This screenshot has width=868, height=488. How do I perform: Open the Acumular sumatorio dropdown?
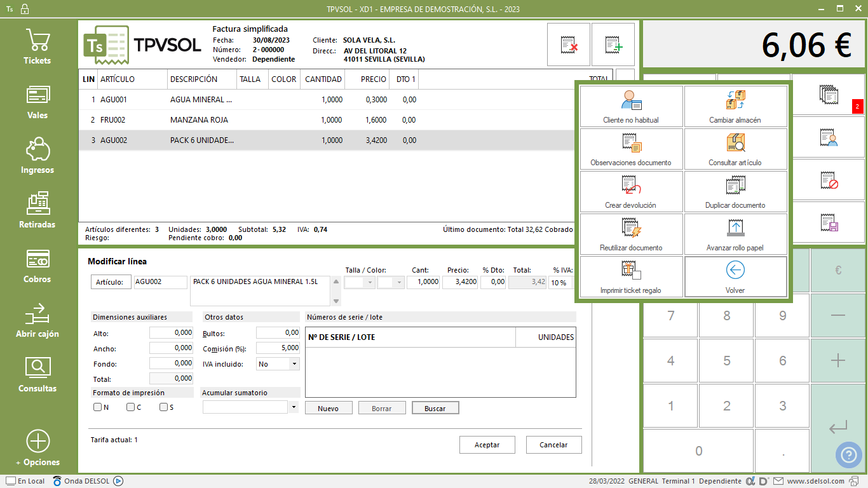(294, 407)
